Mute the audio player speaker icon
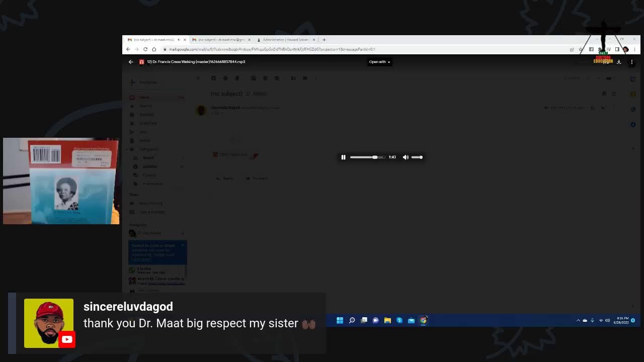This screenshot has height=362, width=644. [406, 157]
